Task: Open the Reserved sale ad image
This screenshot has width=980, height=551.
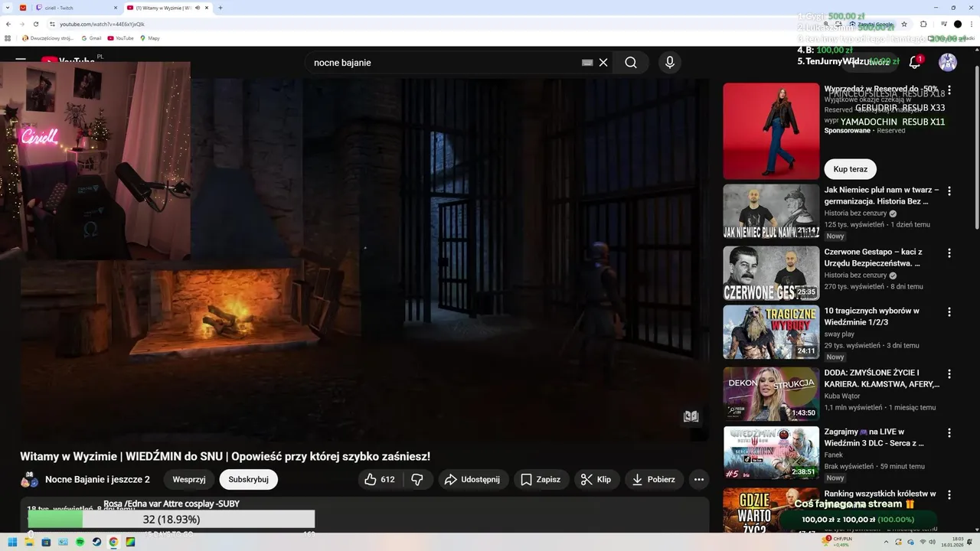Action: (771, 131)
